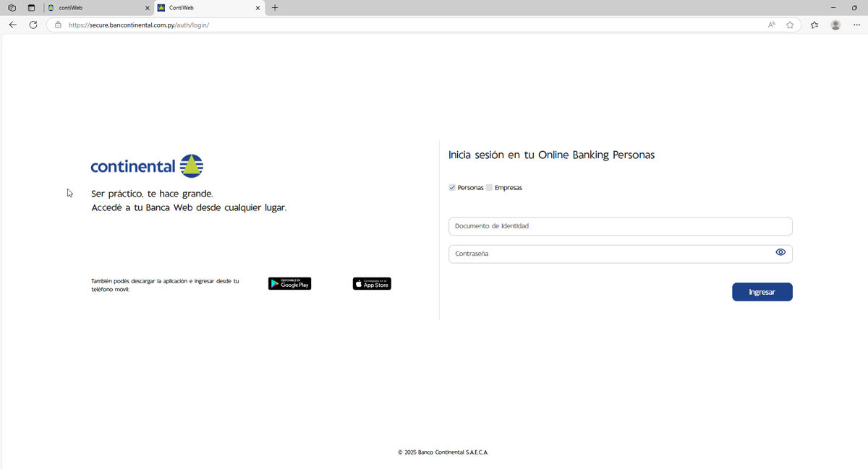This screenshot has height=469, width=868.
Task: Open the browser Settings and more menu
Action: [x=856, y=25]
